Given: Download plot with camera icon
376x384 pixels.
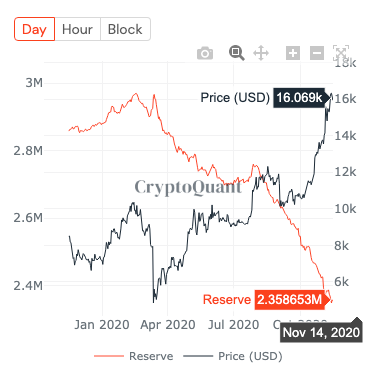Looking at the screenshot, I should (x=205, y=53).
